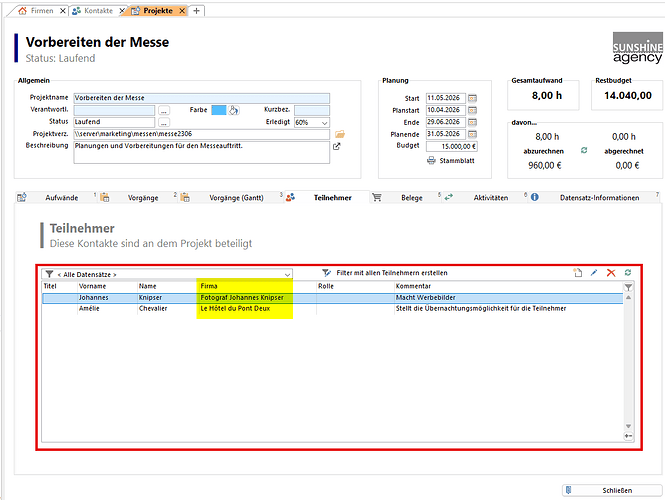This screenshot has height=500, width=665.
Task: Edit the selected Teilnehmer with pencil icon
Action: point(594,273)
